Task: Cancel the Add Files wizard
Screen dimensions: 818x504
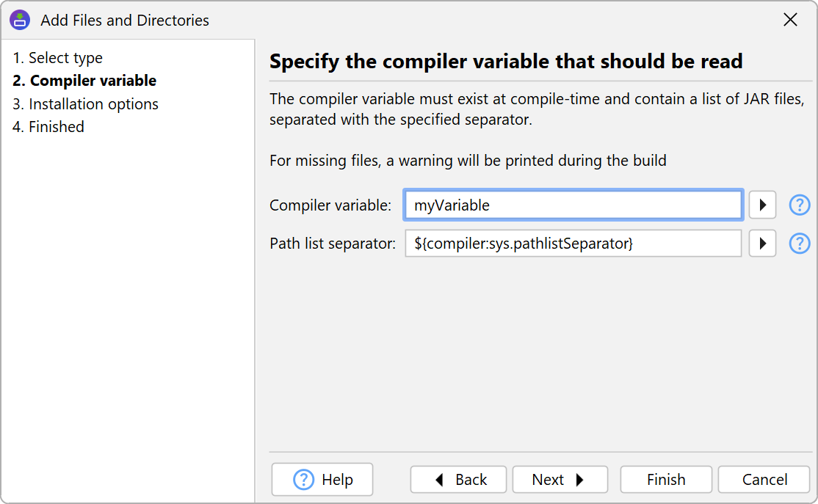Action: point(764,480)
